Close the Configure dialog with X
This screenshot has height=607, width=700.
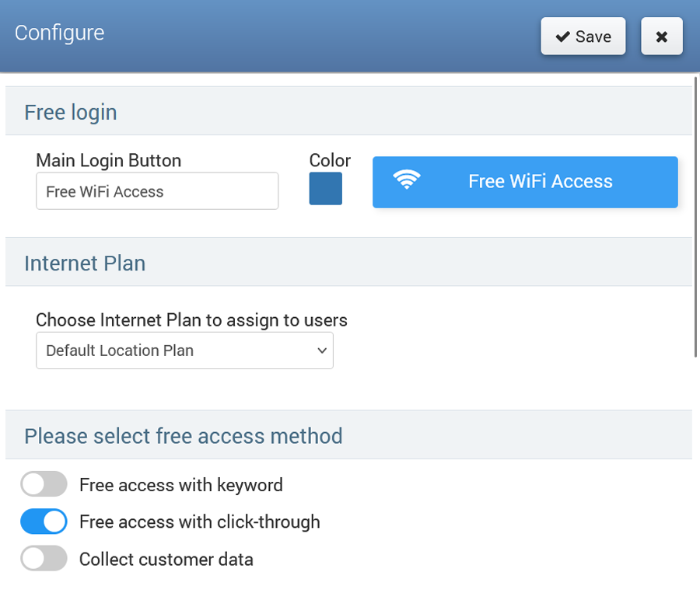point(661,37)
